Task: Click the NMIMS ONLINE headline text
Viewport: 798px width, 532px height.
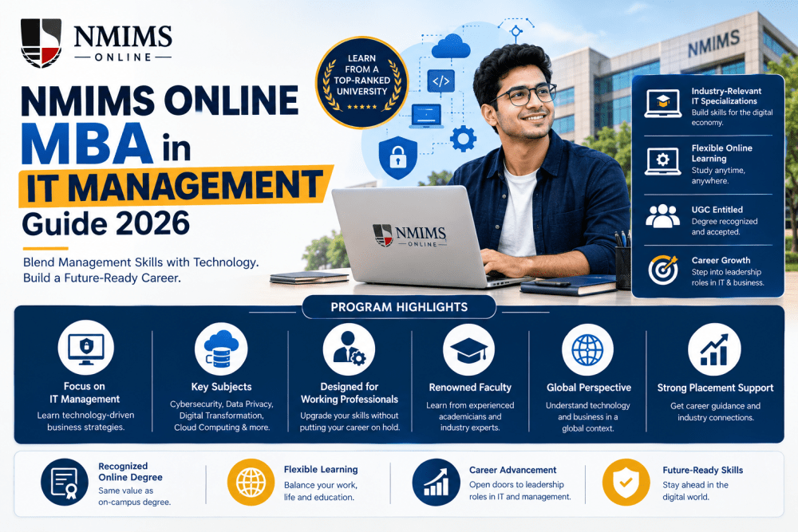Action: [160, 100]
